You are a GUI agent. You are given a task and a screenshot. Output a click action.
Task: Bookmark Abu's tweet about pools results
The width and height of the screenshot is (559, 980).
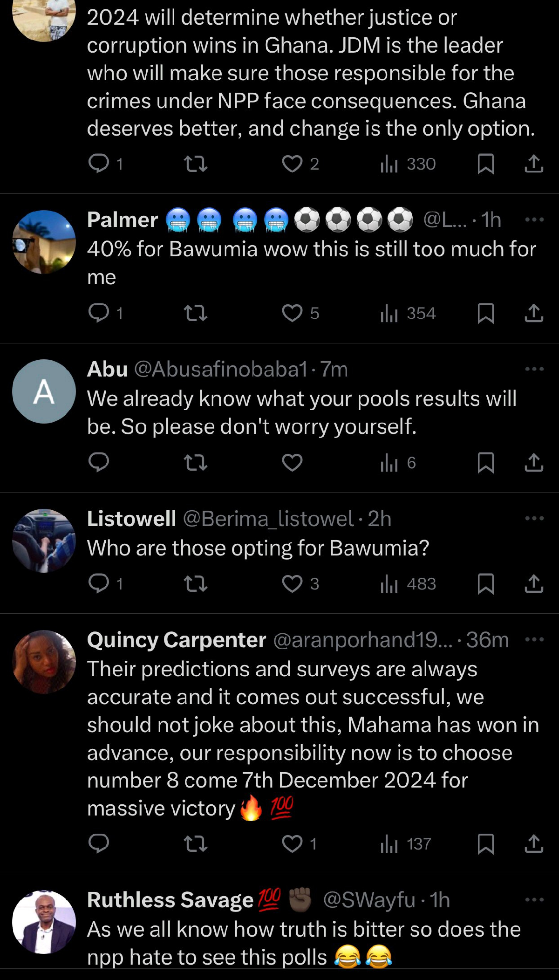tap(486, 463)
